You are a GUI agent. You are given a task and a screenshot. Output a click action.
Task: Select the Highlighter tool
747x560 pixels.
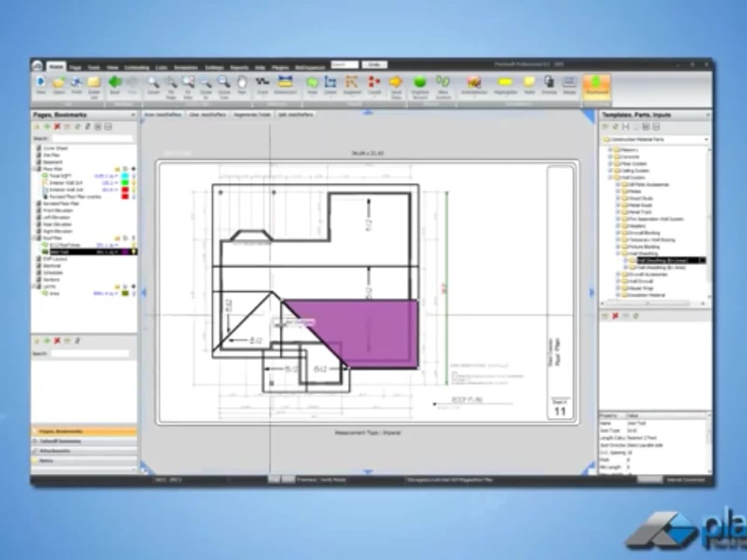click(503, 86)
